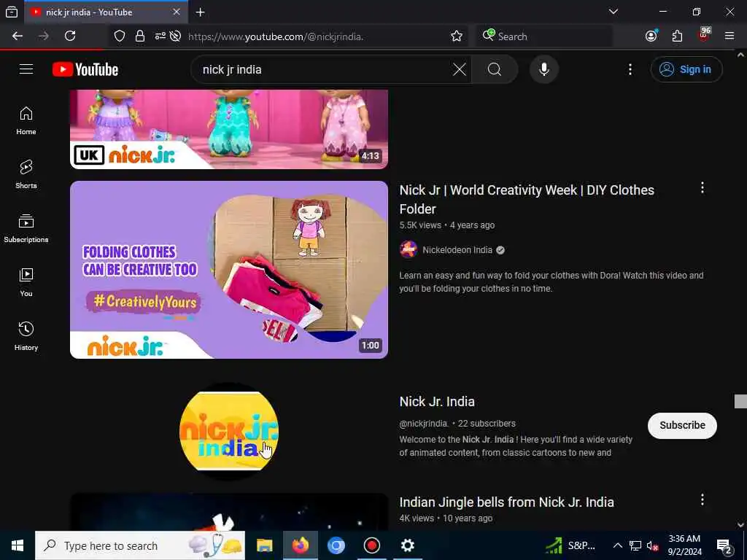The width and height of the screenshot is (747, 560).
Task: Open Nick Jr World Creativity Week video title
Action: coord(527,200)
